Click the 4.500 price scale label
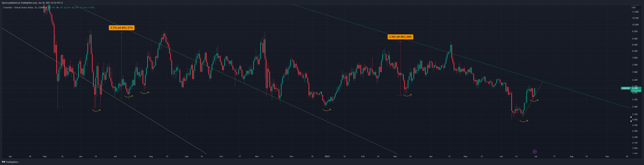 pos(635,131)
